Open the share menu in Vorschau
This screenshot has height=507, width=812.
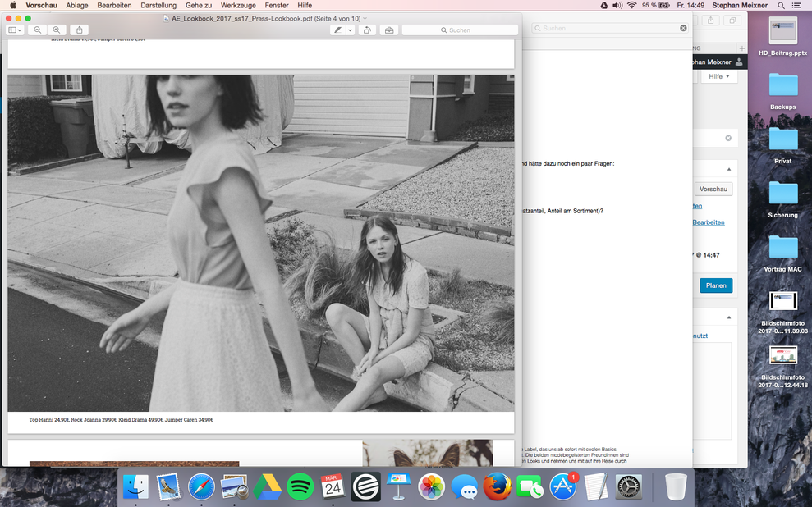pos(80,30)
